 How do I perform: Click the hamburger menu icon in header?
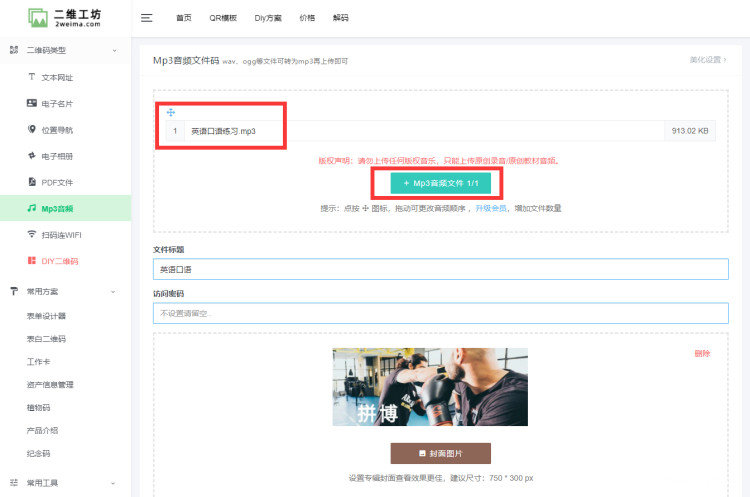tap(147, 18)
